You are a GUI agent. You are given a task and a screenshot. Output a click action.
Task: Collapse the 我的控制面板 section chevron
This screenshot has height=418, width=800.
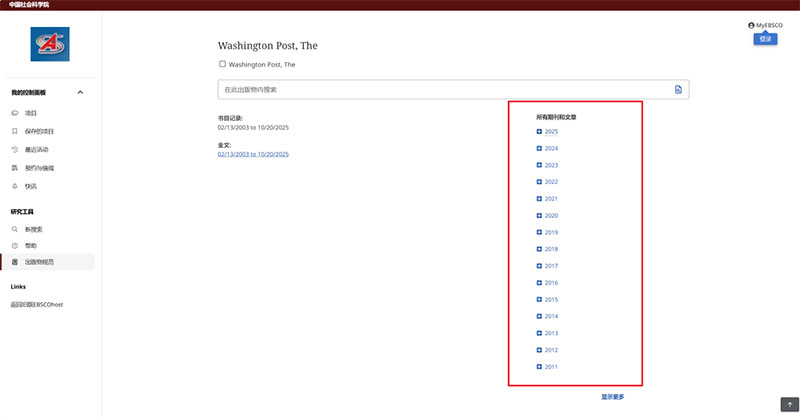pos(80,93)
